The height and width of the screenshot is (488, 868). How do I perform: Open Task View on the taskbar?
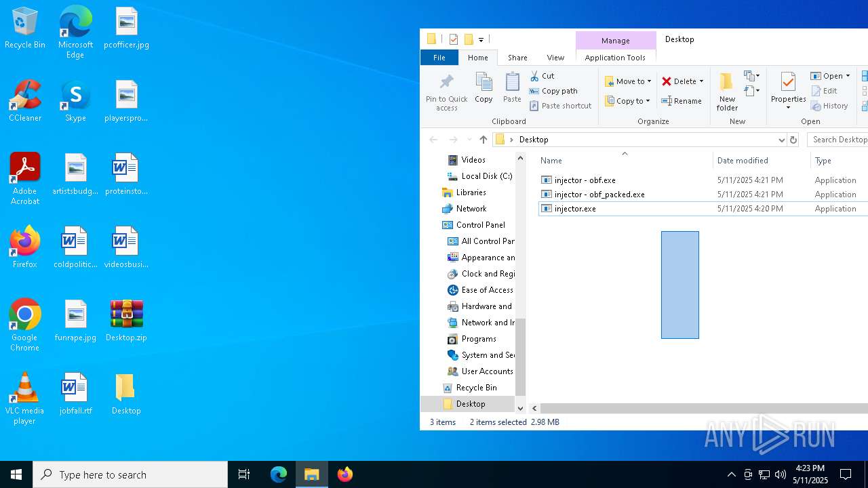pos(244,474)
